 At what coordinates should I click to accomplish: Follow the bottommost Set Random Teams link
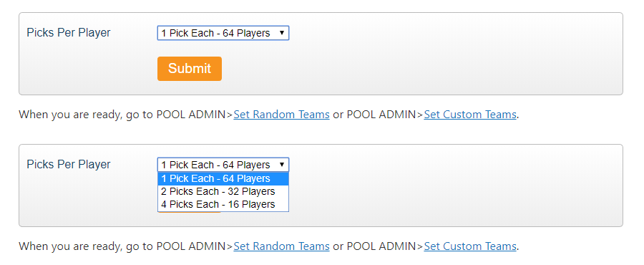pyautogui.click(x=281, y=246)
